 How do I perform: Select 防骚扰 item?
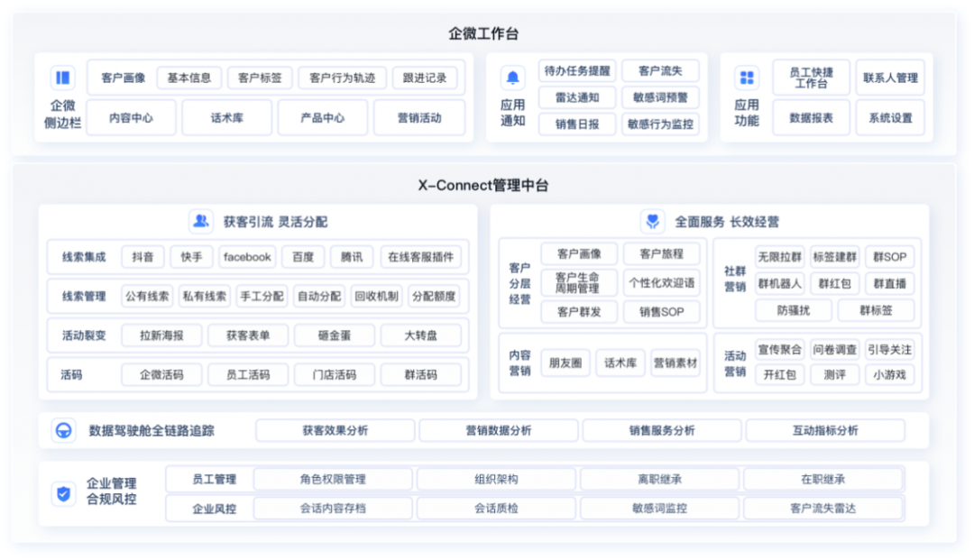(x=794, y=310)
